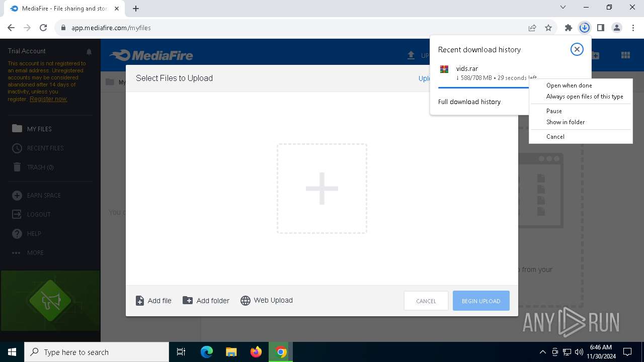Open the Chrome extensions puzzle icon
644x362 pixels.
[569, 28]
